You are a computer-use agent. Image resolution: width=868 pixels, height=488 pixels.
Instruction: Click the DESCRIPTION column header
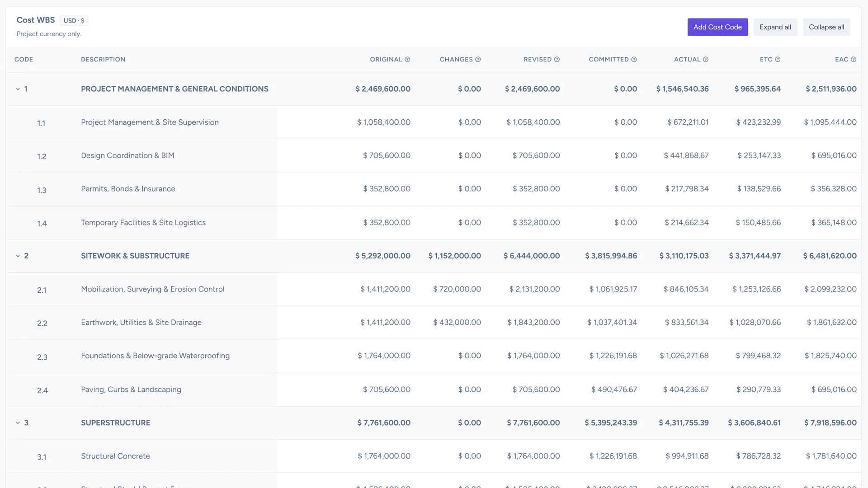103,60
